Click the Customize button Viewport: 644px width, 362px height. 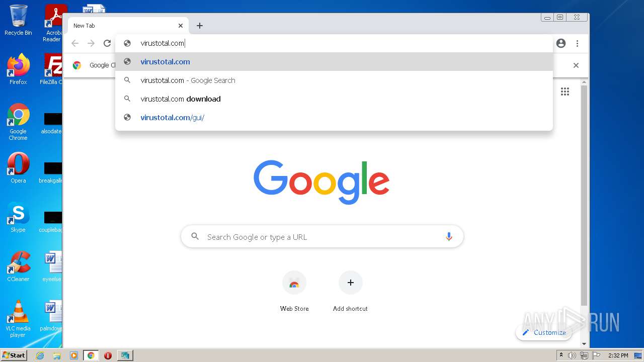pyautogui.click(x=544, y=332)
